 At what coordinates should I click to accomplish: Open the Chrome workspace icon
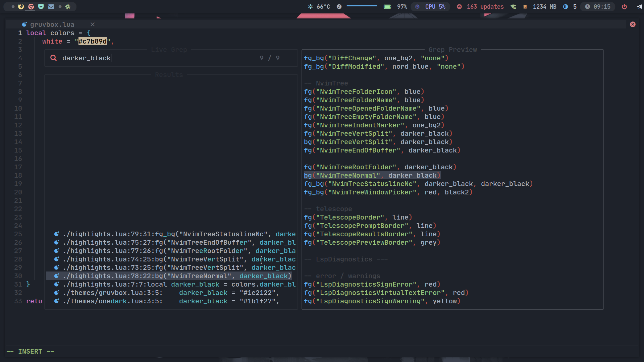[x=31, y=6]
